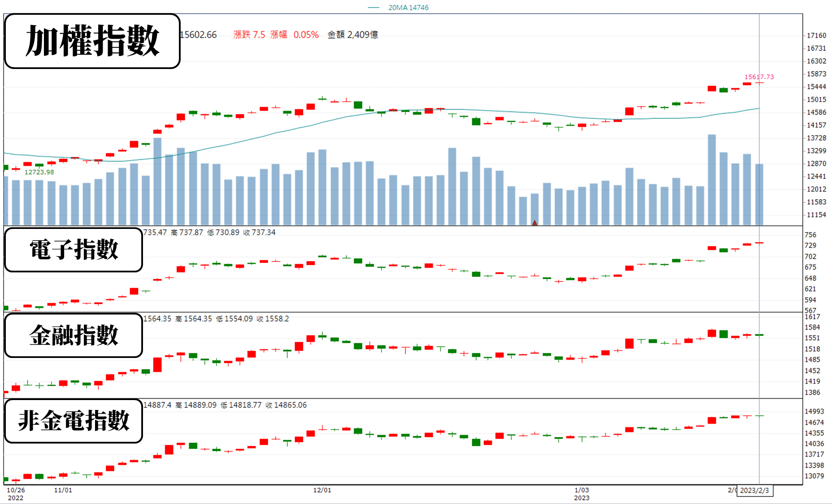Image resolution: width=832 pixels, height=504 pixels.
Task: Select the 12/01 date on time axis
Action: [322, 490]
